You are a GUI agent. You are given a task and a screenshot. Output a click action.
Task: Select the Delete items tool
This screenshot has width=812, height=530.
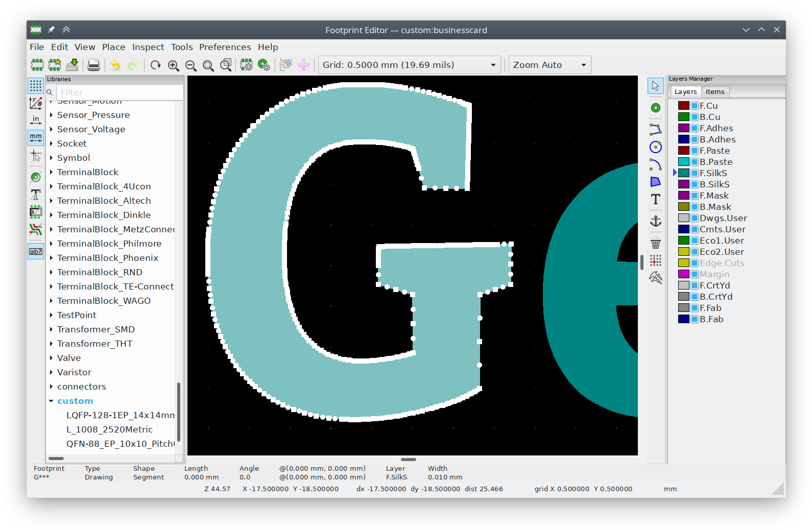point(656,243)
